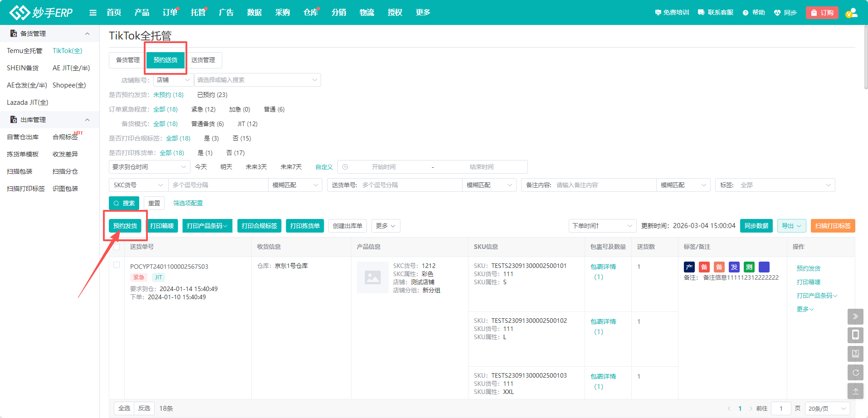Expand the 导出 export dropdown

791,226
